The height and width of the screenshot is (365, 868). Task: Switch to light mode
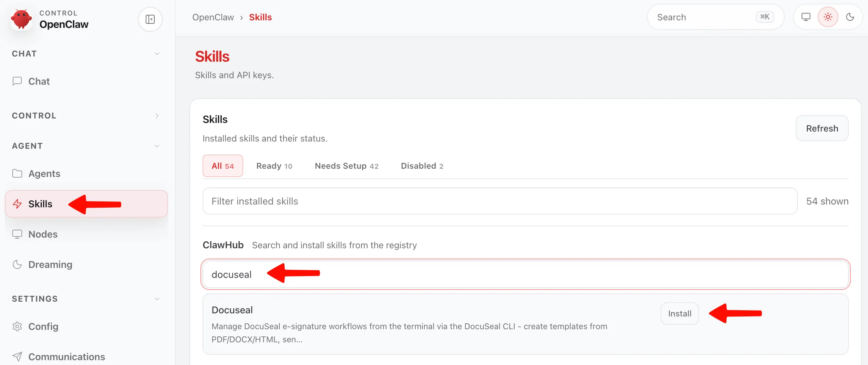(x=828, y=17)
